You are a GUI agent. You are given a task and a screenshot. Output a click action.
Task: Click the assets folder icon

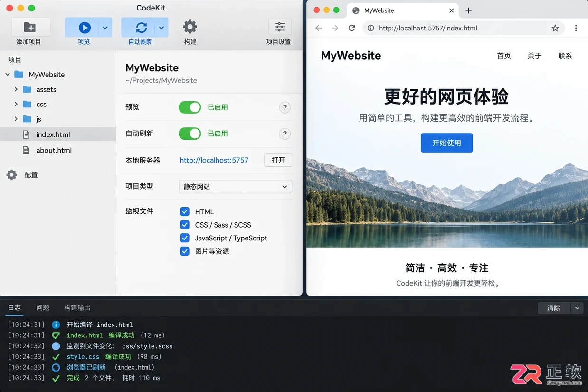click(27, 89)
